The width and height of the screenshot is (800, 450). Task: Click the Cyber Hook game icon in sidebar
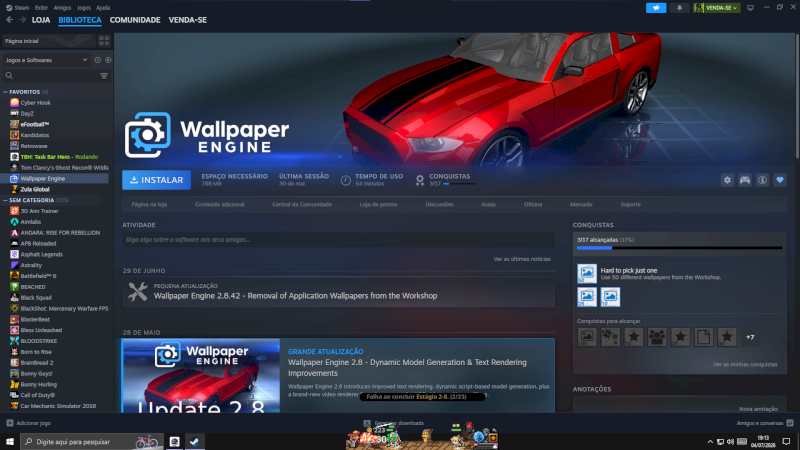pyautogui.click(x=14, y=103)
